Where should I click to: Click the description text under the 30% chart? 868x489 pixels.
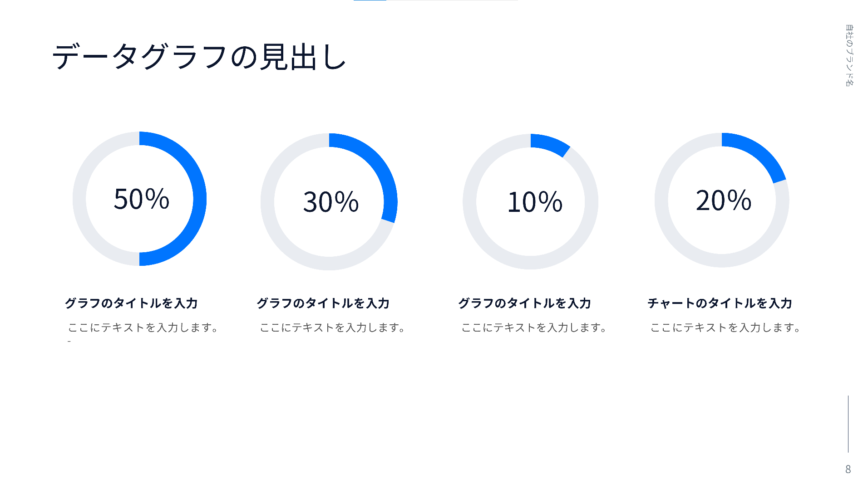click(x=333, y=328)
